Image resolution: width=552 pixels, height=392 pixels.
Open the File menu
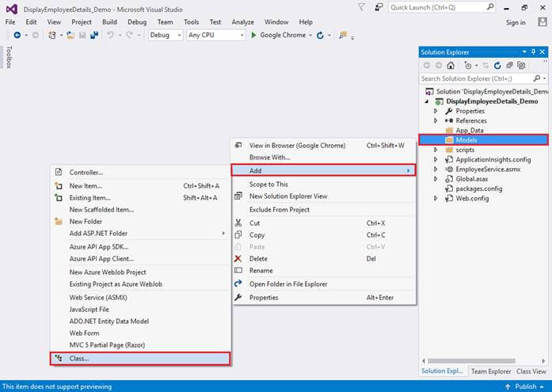[x=10, y=22]
